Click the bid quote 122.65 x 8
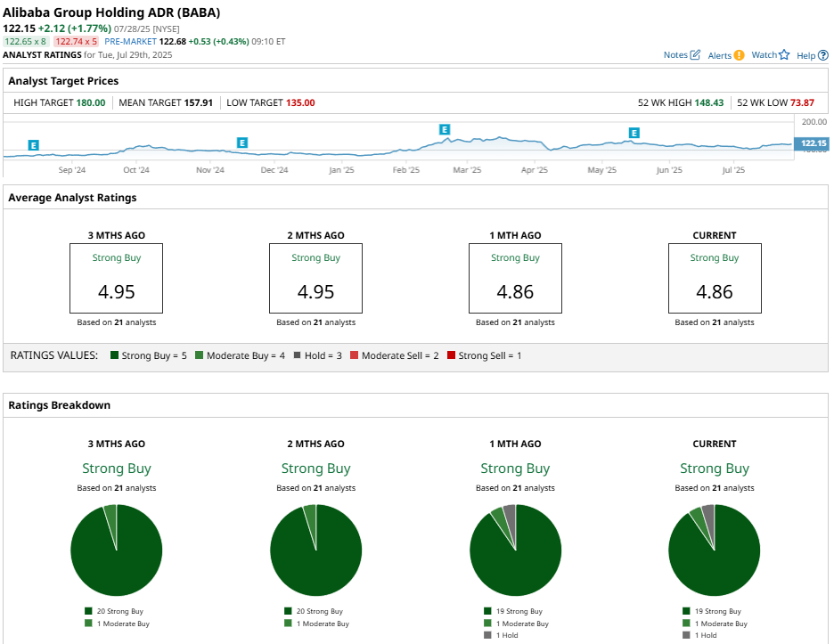 click(x=26, y=42)
